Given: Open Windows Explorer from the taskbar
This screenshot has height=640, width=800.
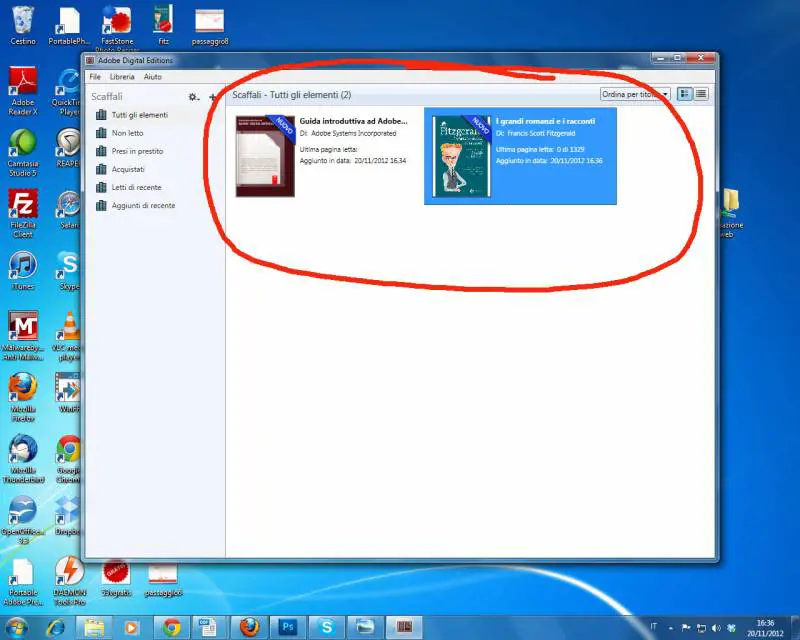Looking at the screenshot, I should click(x=94, y=627).
